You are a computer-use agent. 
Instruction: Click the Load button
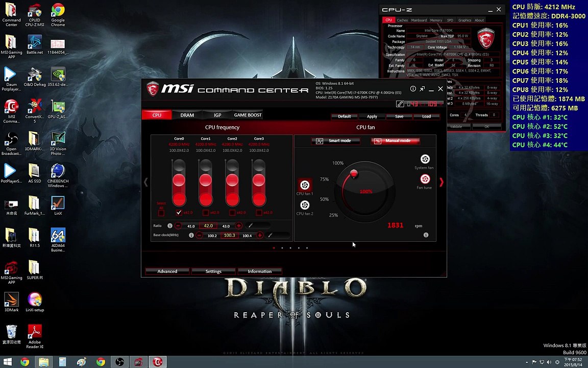426,117
